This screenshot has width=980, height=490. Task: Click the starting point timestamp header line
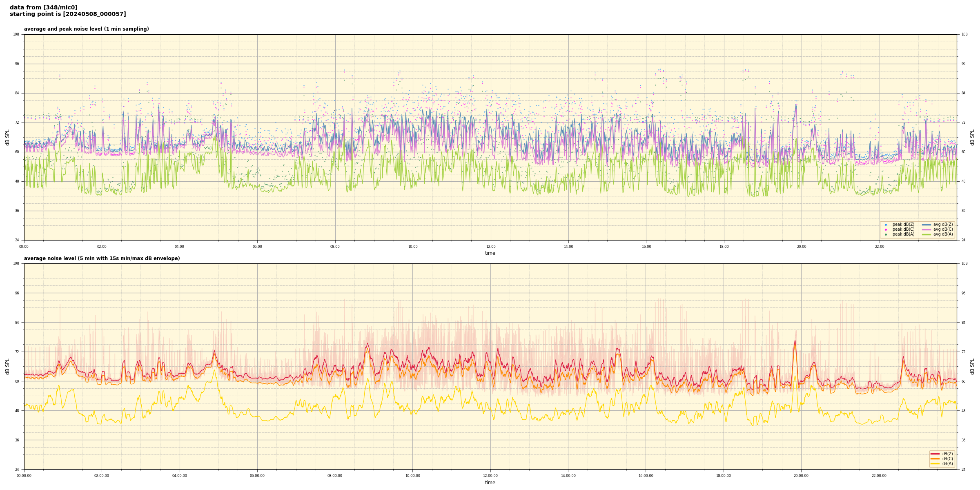[68, 14]
